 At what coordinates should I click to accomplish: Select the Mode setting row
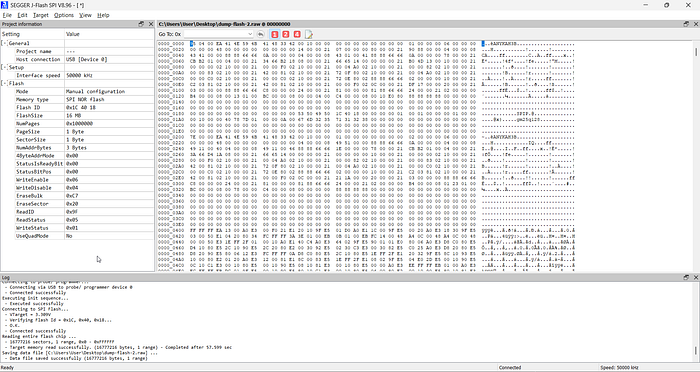coord(77,92)
